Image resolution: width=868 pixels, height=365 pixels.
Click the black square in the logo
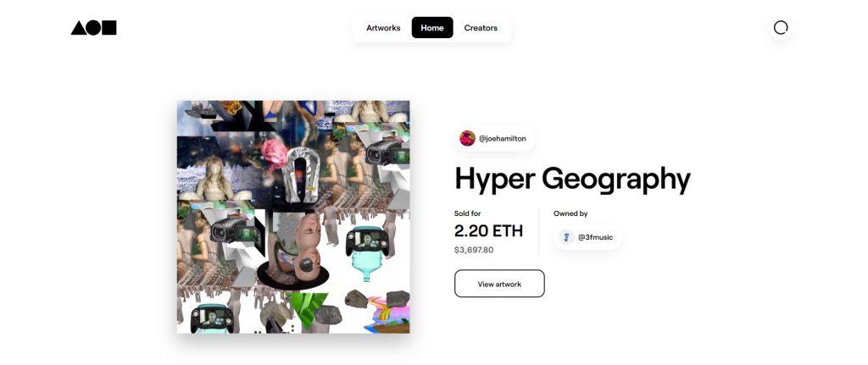109,28
